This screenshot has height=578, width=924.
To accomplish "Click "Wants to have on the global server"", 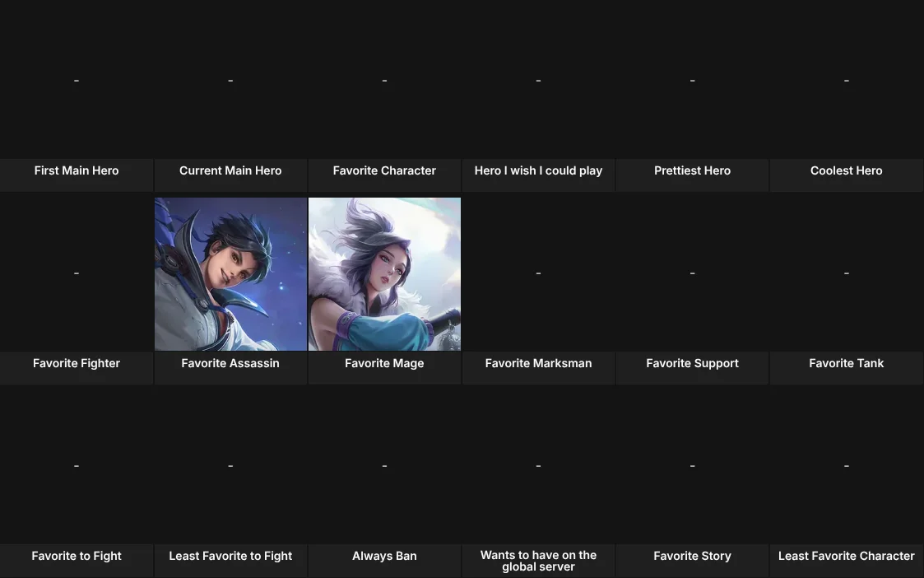I will pyautogui.click(x=538, y=561).
